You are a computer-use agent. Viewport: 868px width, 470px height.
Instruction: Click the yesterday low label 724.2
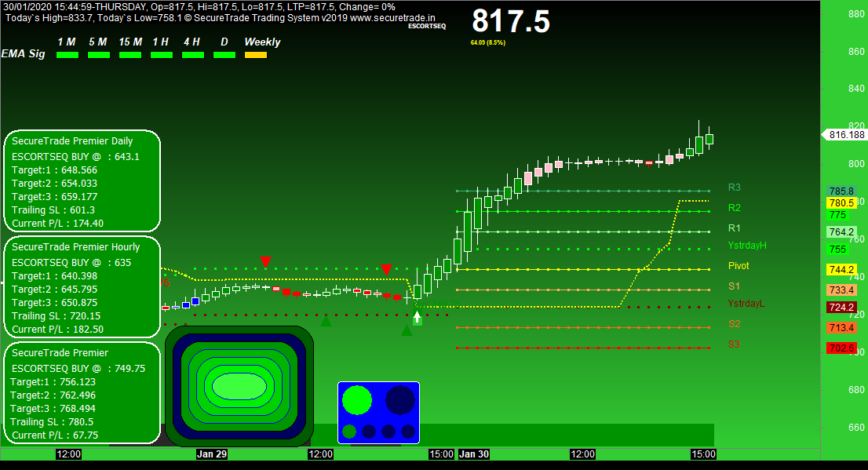pyautogui.click(x=841, y=308)
